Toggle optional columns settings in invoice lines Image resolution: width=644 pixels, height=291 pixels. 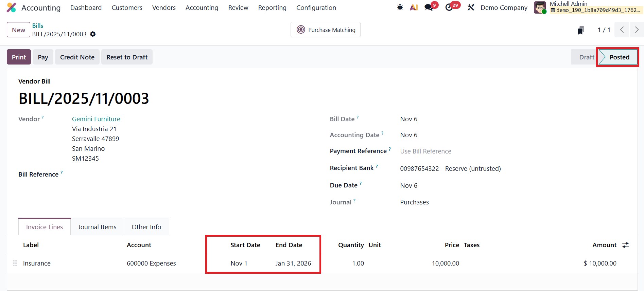(x=625, y=245)
